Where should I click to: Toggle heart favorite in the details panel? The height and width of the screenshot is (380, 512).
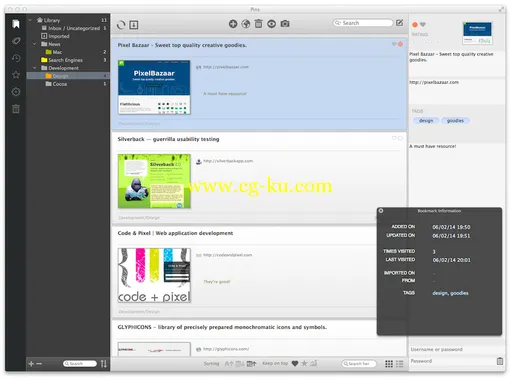[x=423, y=24]
